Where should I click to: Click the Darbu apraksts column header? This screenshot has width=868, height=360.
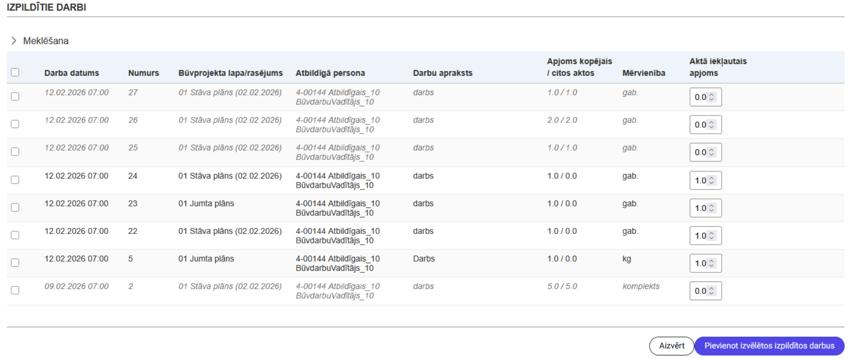pos(442,73)
